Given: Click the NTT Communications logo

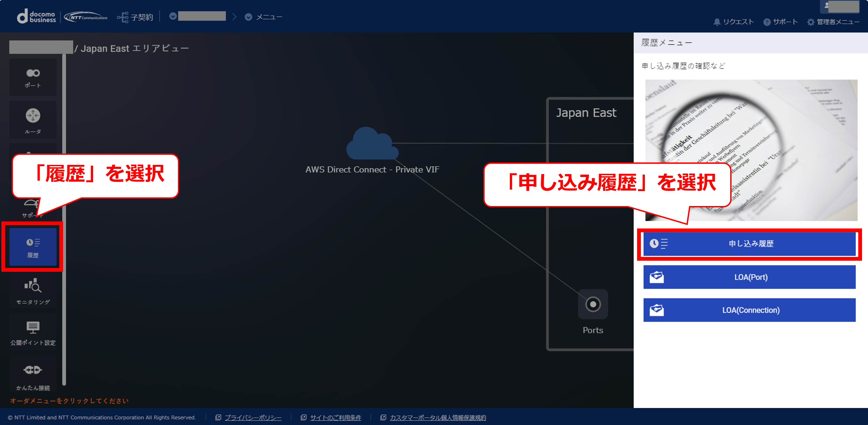Looking at the screenshot, I should 86,17.
